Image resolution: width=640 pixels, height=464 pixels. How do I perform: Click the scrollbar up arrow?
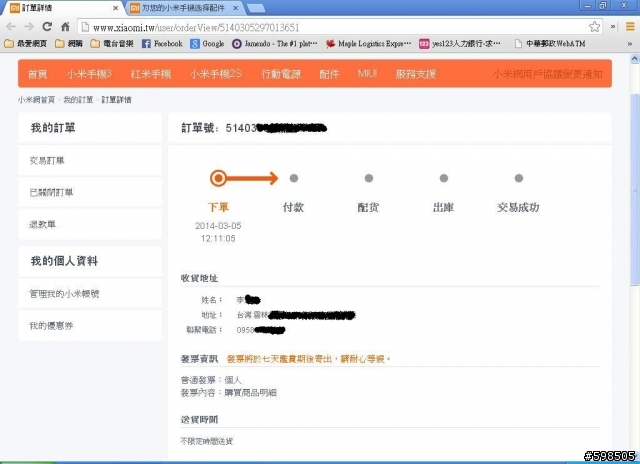coord(635,59)
